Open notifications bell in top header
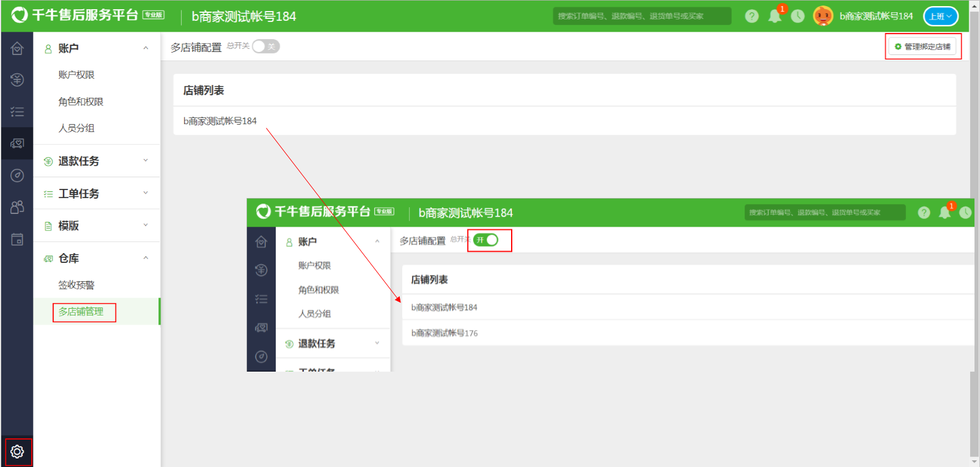This screenshot has width=980, height=467. [x=775, y=16]
